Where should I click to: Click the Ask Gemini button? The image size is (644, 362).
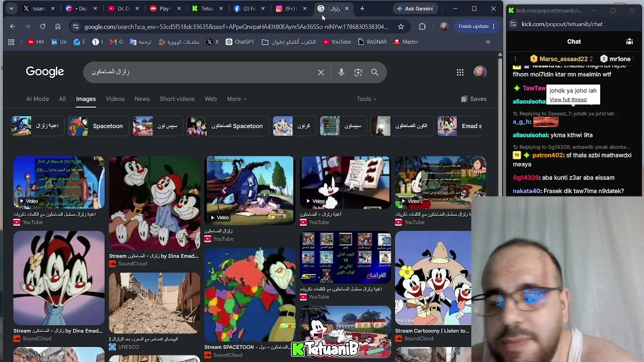coord(415,9)
